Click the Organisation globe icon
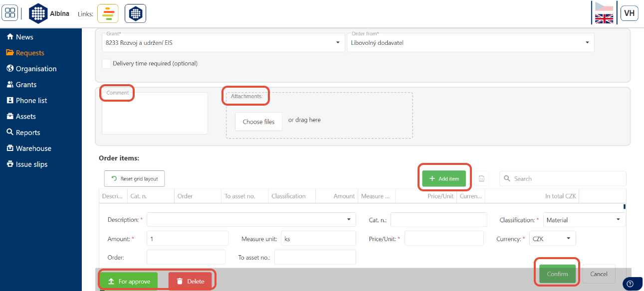This screenshot has height=291, width=644. pos(10,69)
